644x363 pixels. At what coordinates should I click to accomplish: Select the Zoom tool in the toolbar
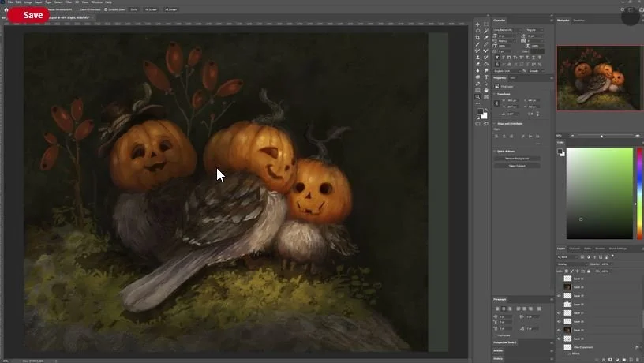(x=477, y=97)
